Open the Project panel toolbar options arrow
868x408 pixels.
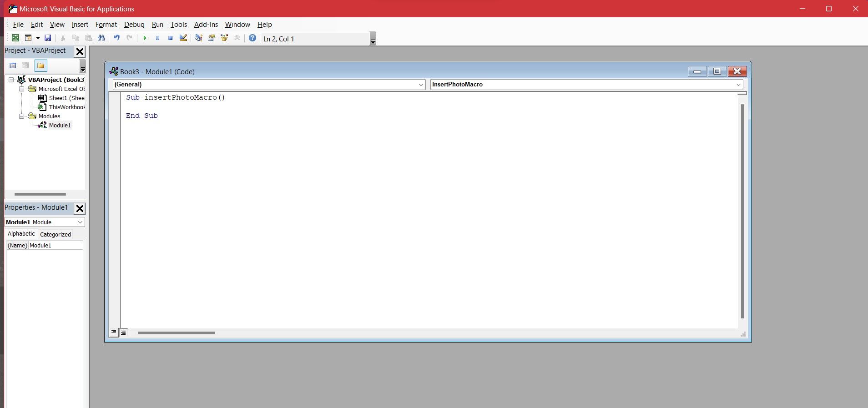pyautogui.click(x=83, y=66)
